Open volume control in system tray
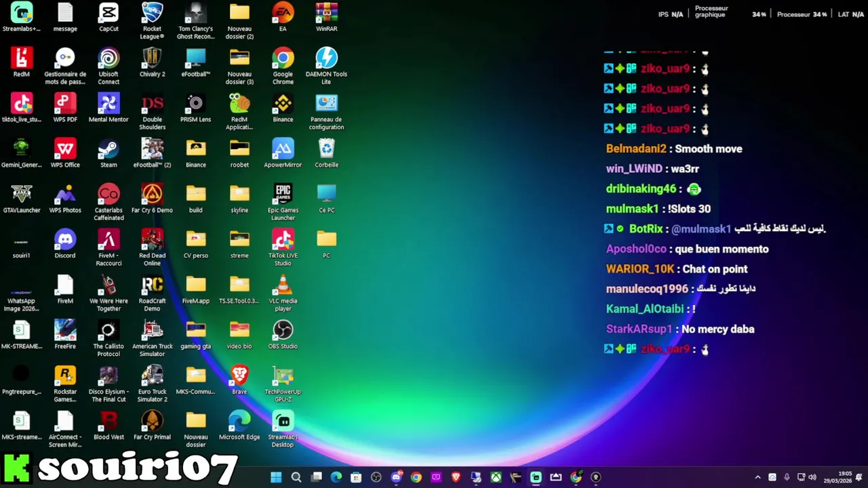 pos(812,477)
